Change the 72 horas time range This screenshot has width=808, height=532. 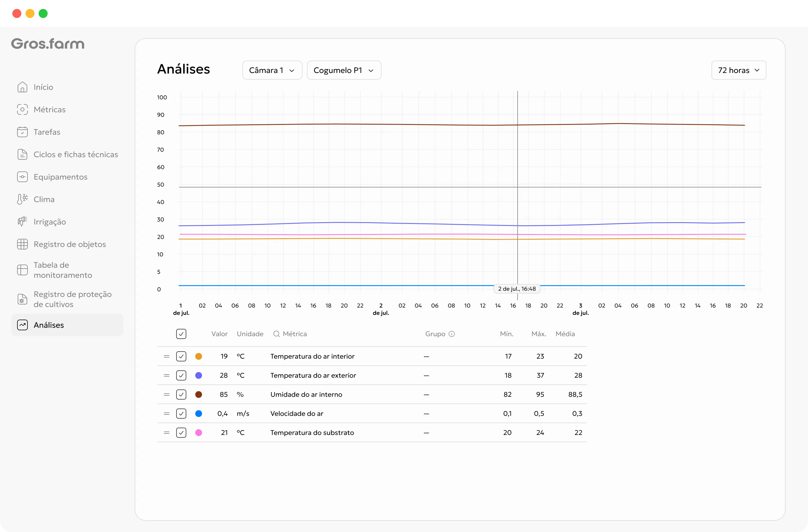point(738,70)
